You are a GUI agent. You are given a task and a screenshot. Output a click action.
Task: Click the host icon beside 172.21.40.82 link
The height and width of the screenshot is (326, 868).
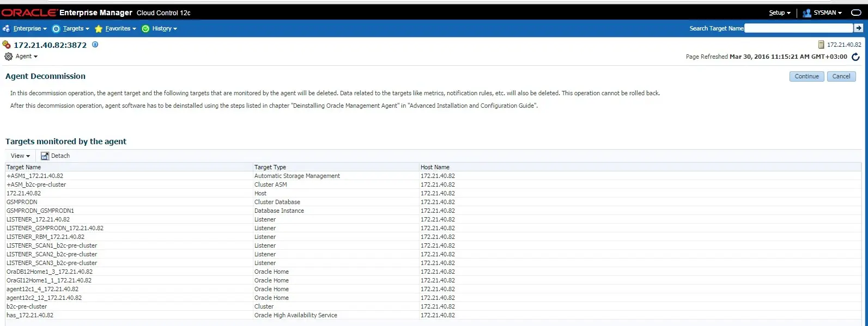[821, 45]
